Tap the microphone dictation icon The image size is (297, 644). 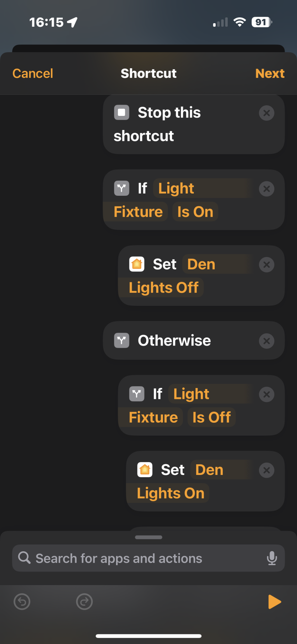tap(272, 558)
